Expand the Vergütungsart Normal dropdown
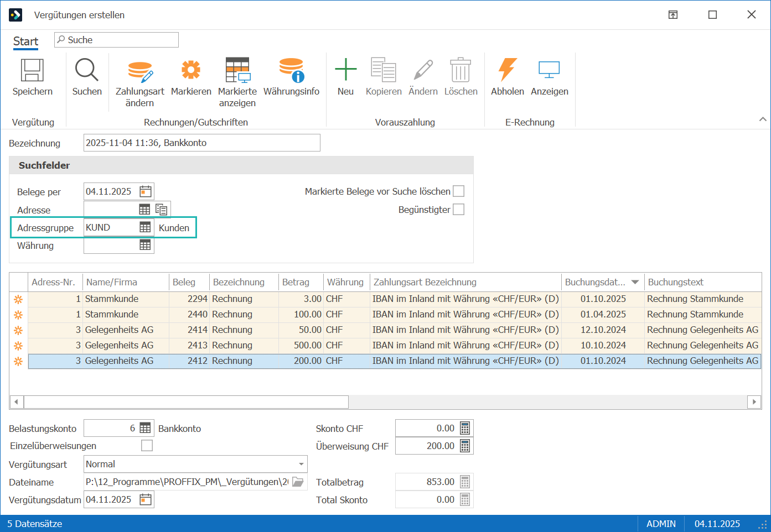The image size is (771, 532). point(301,464)
